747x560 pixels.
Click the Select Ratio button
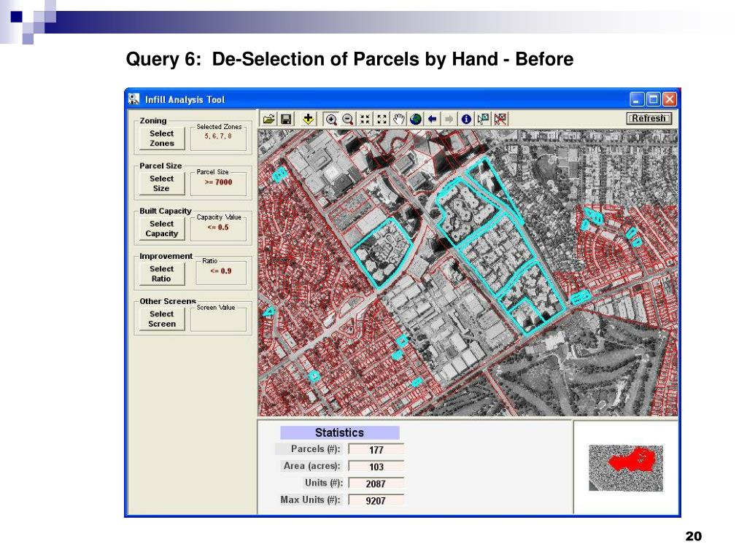161,274
